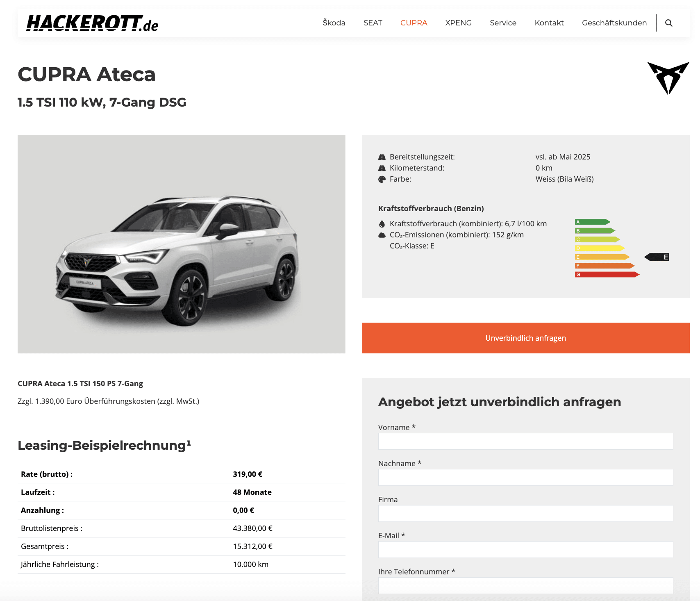Screen dimensions: 700x601
Task: Click the 15.312,00 € total price
Action: (x=252, y=546)
